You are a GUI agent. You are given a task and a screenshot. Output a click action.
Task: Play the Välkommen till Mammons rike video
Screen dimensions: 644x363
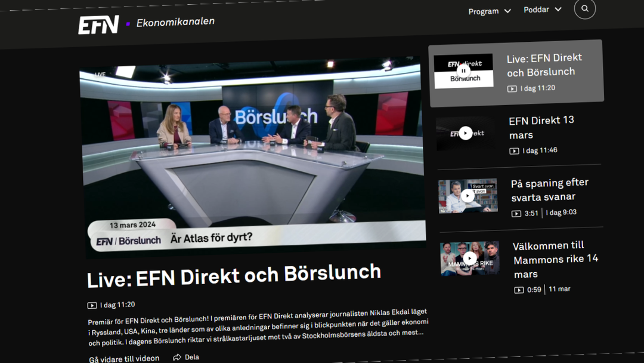470,259
